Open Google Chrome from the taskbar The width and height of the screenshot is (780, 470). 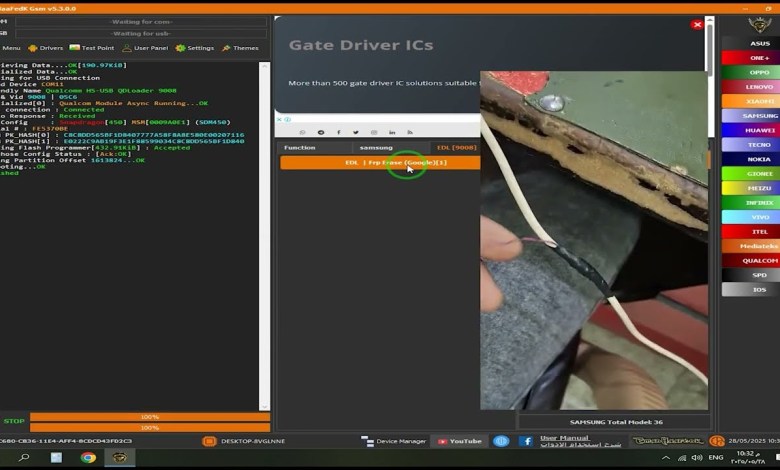(x=88, y=458)
